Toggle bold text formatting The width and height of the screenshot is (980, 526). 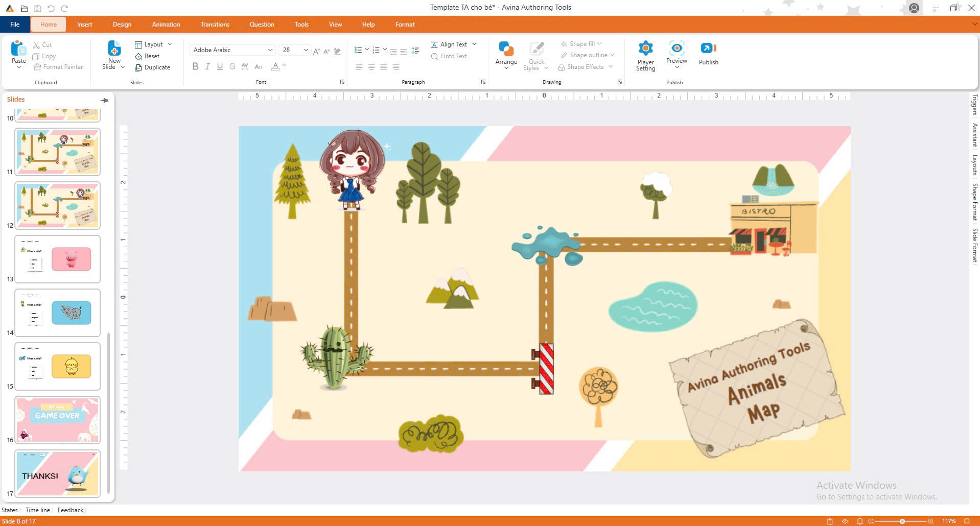[195, 66]
